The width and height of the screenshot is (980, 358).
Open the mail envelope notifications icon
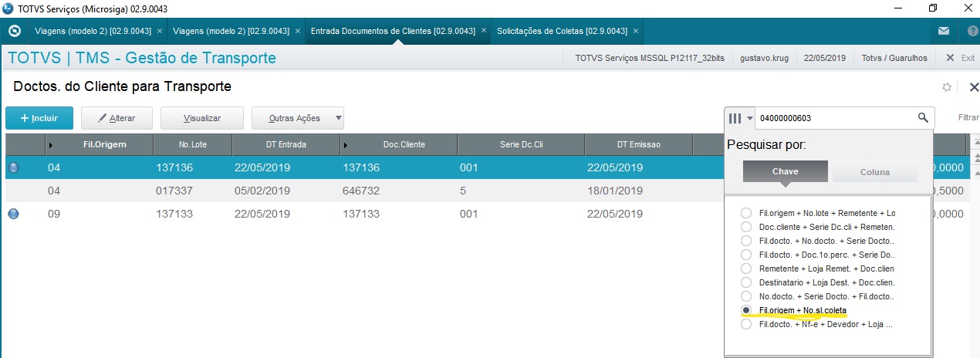click(944, 32)
